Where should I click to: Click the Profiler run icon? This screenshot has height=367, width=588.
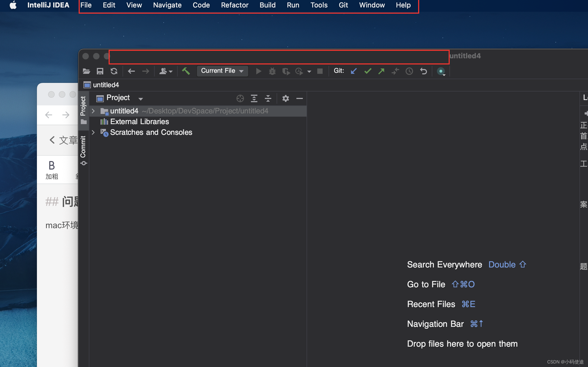299,71
